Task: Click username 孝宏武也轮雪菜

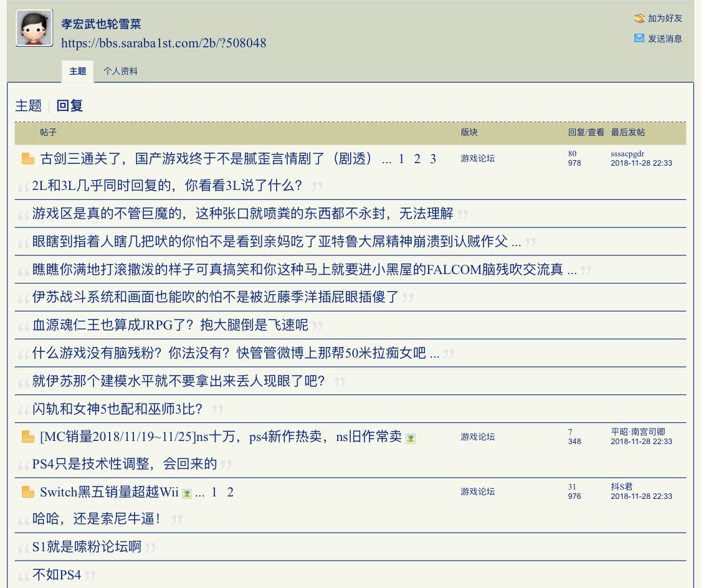Action: point(101,24)
